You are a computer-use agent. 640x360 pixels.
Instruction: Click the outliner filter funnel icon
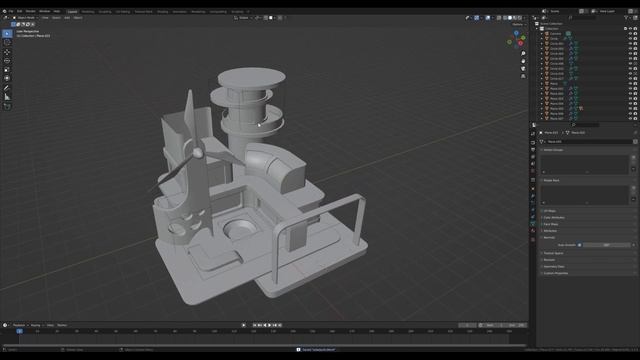pos(627,18)
